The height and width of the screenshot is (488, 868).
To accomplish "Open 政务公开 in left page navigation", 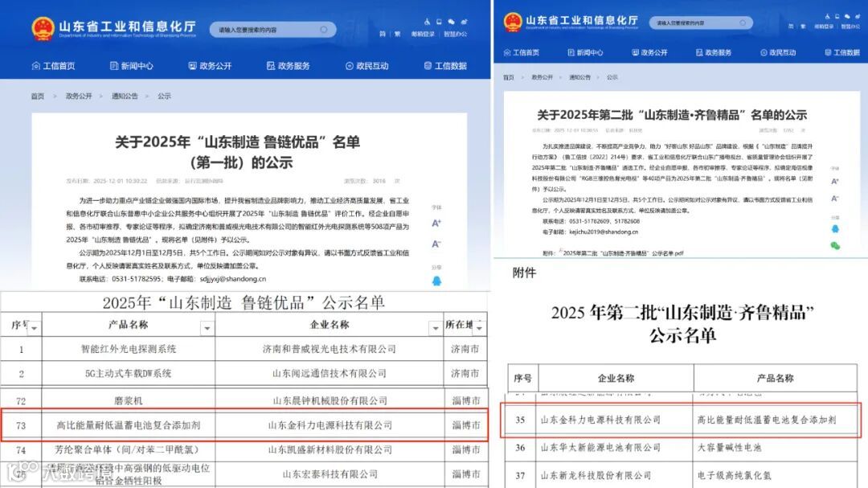I will (210, 66).
